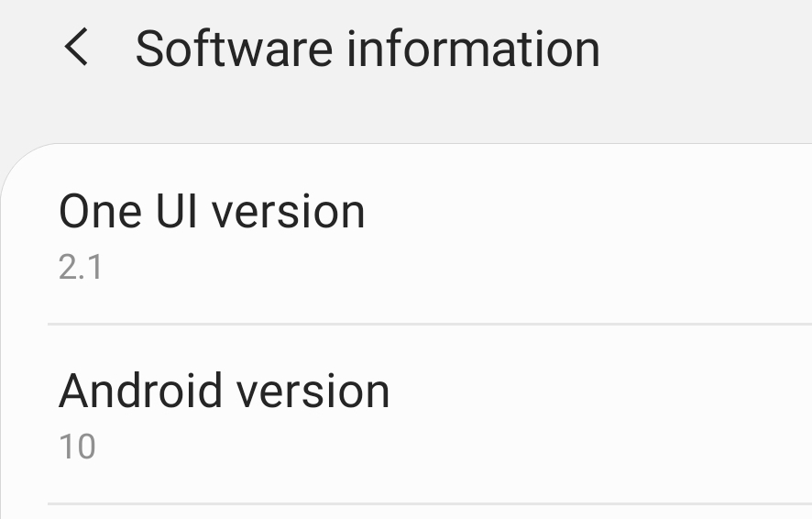The height and width of the screenshot is (519, 812).
Task: Select the Android version label
Action: tap(225, 392)
